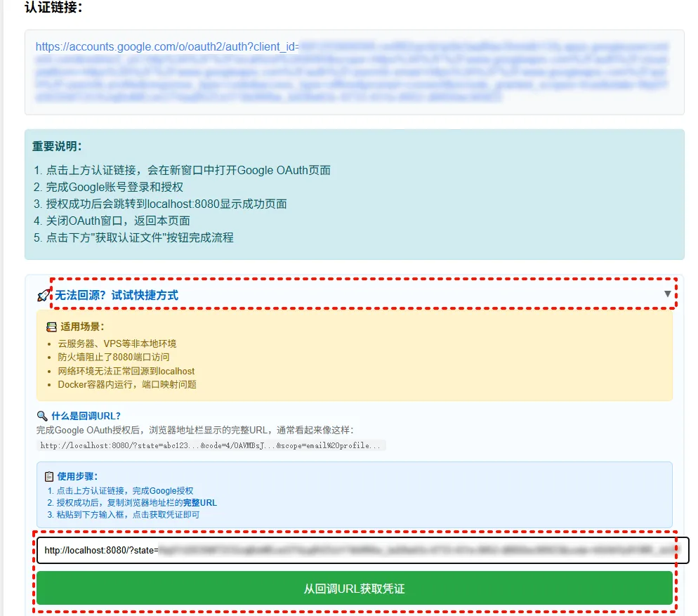Click the book icon beside 适用场景

51,325
